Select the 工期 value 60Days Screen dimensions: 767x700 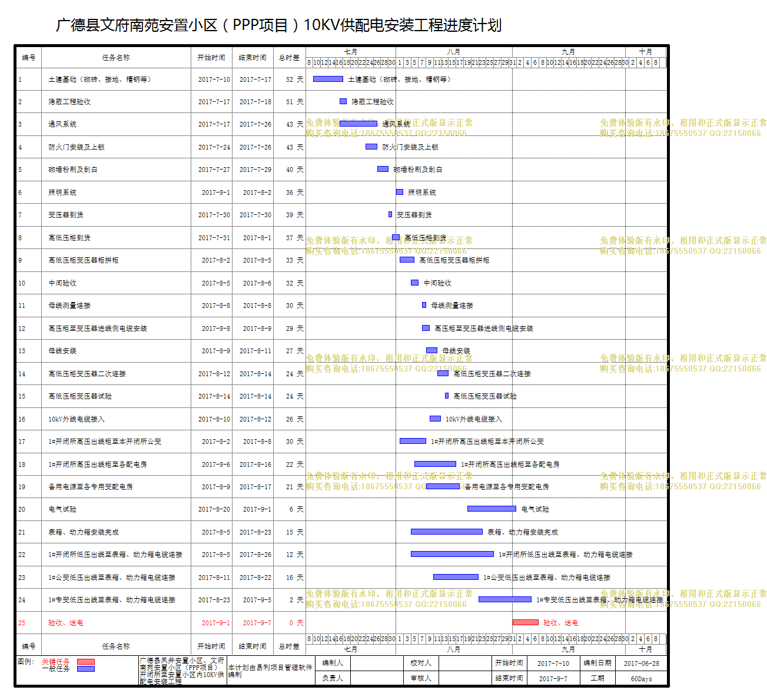642,679
